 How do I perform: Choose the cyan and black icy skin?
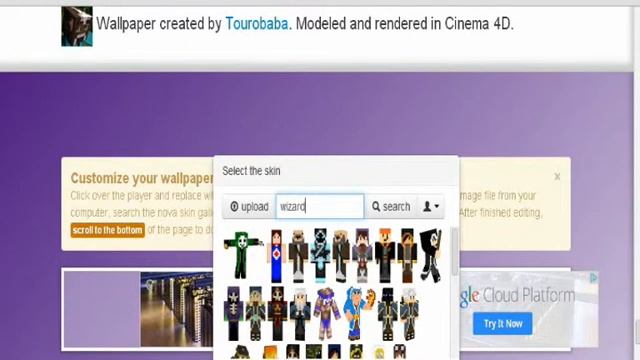click(320, 256)
